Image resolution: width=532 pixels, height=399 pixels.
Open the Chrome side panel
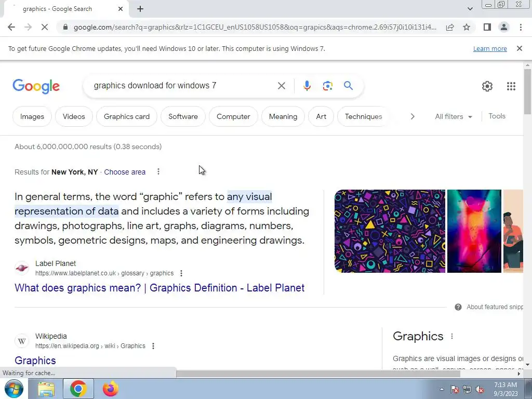tap(487, 27)
